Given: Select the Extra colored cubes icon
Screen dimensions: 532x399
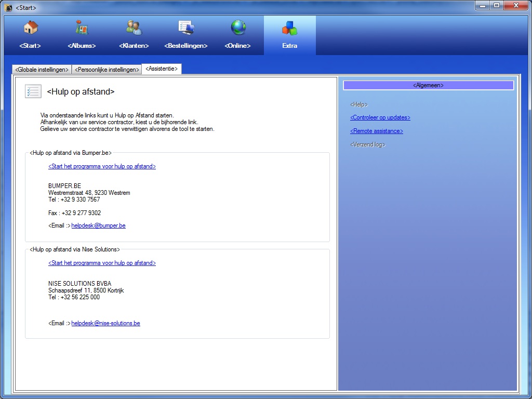Looking at the screenshot, I should point(289,28).
